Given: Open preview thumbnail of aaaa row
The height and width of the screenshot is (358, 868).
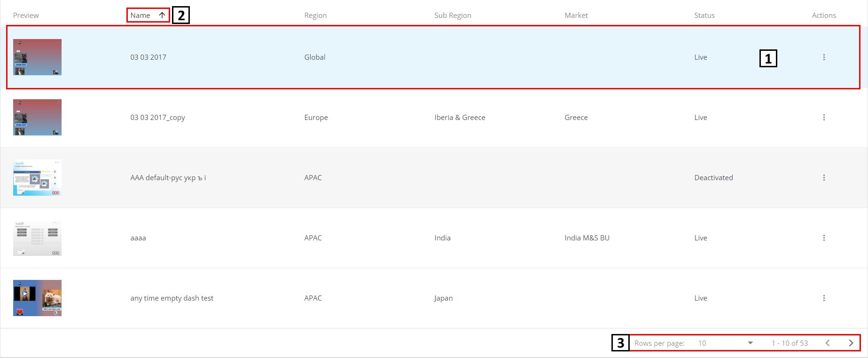Looking at the screenshot, I should [x=37, y=238].
